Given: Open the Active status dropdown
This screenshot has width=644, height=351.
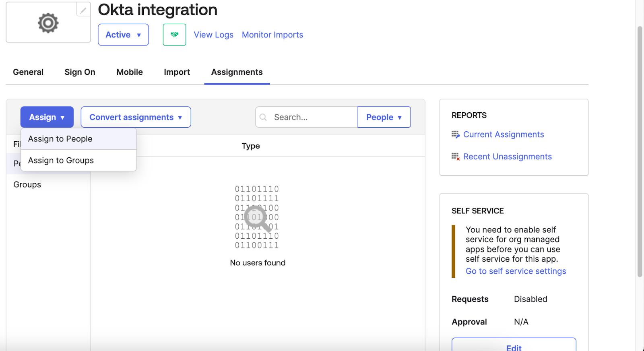Looking at the screenshot, I should pos(123,35).
